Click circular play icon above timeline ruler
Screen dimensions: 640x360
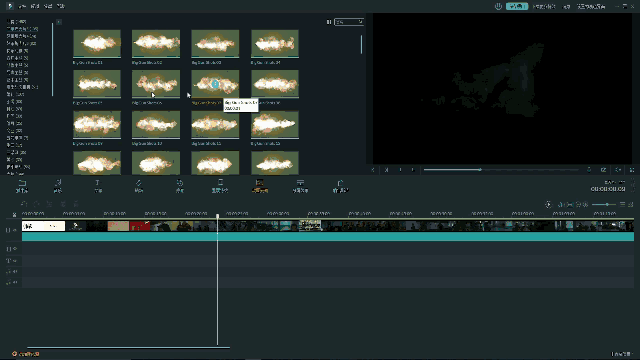click(x=548, y=204)
